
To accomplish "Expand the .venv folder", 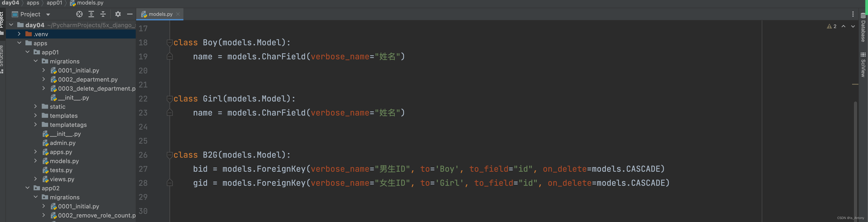I will [19, 34].
